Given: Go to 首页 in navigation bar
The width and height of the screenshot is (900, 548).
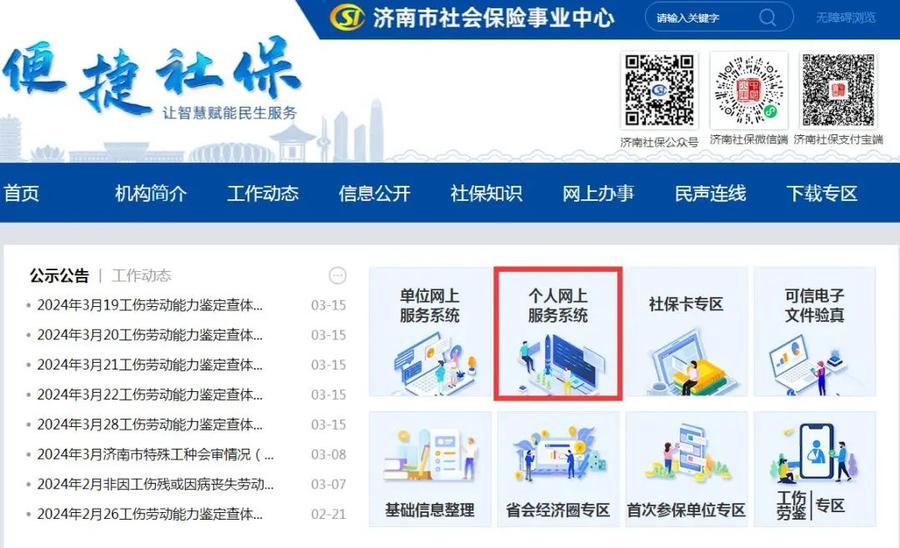Looking at the screenshot, I should [x=22, y=194].
